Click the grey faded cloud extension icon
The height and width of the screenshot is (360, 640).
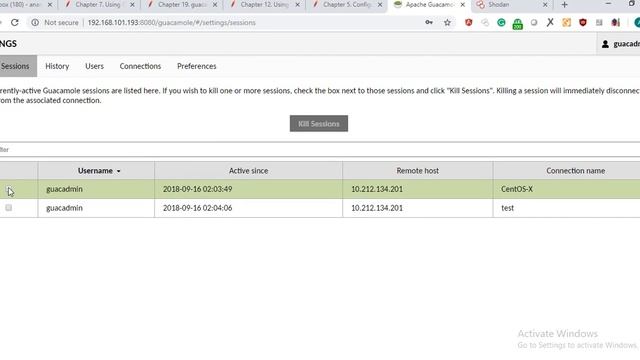click(485, 22)
